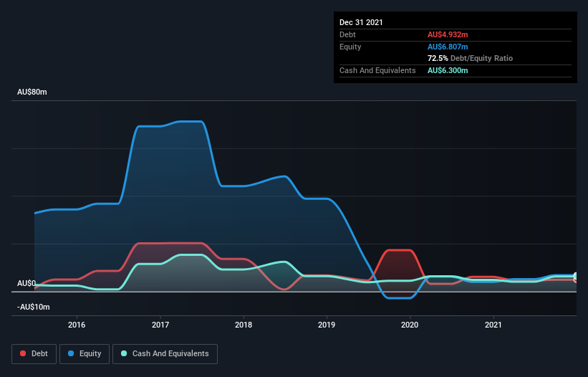Click the 2018 x-axis label
The width and height of the screenshot is (588, 377).
pyautogui.click(x=244, y=325)
